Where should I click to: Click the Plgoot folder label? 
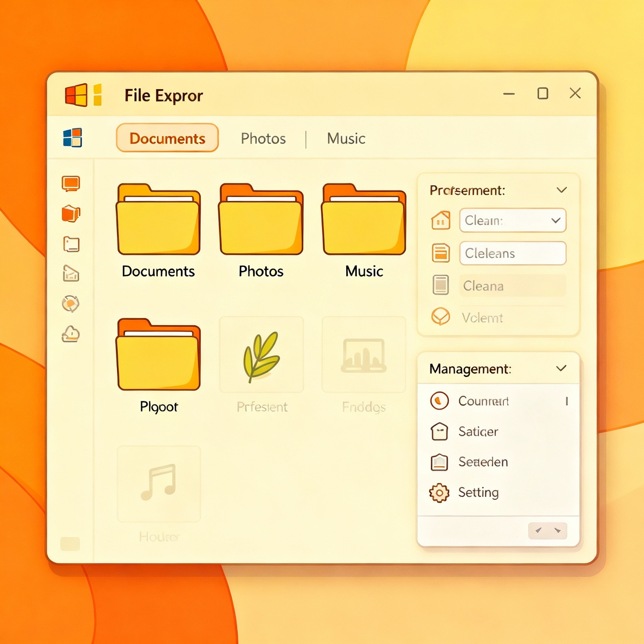159,407
